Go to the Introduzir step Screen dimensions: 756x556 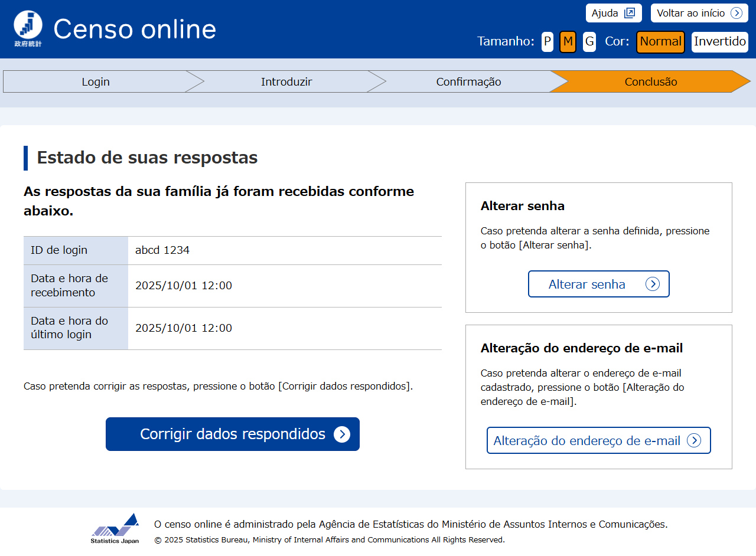pos(286,81)
